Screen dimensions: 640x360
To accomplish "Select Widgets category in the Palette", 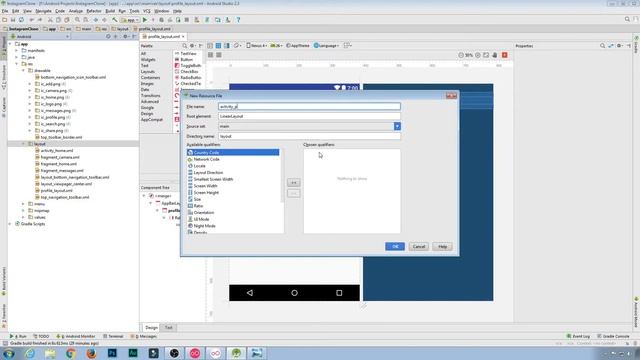I will click(148, 60).
